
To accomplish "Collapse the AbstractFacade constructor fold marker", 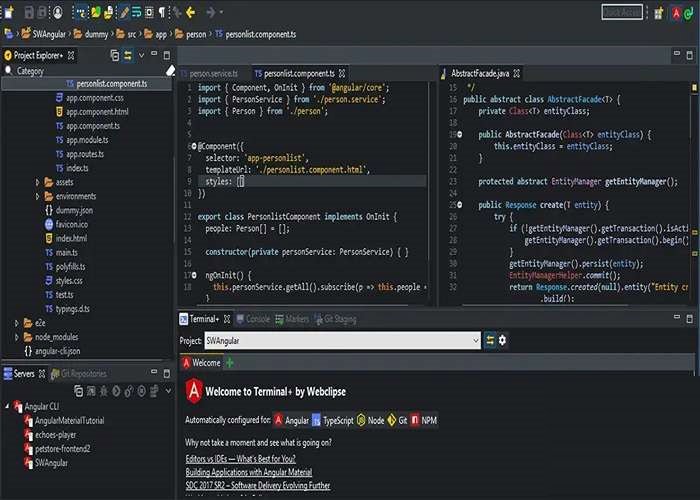I will pos(459,134).
